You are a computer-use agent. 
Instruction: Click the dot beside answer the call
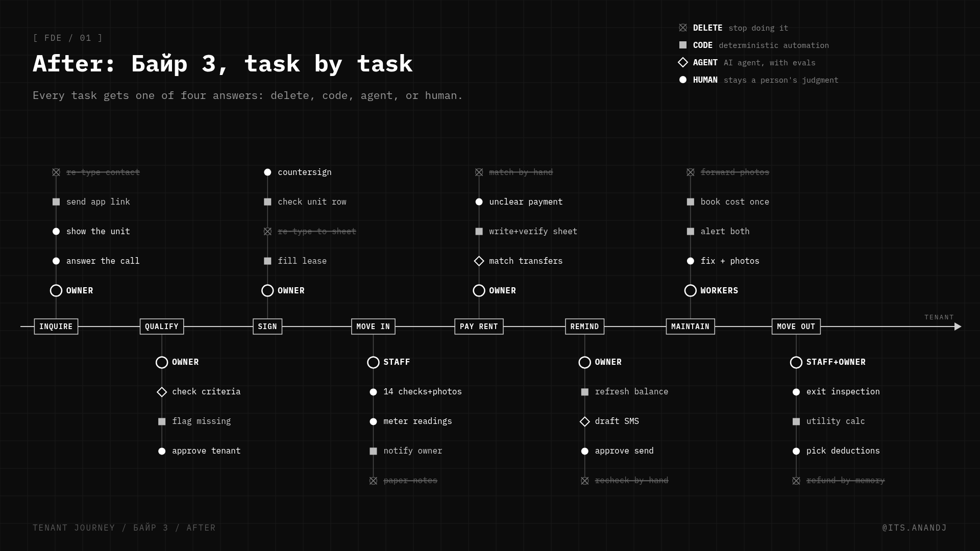point(56,261)
